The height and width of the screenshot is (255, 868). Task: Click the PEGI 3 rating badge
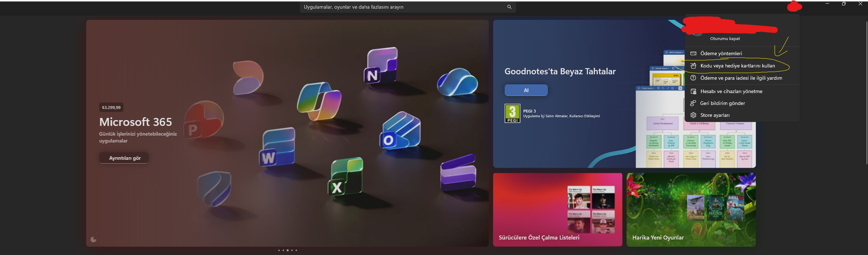click(512, 113)
